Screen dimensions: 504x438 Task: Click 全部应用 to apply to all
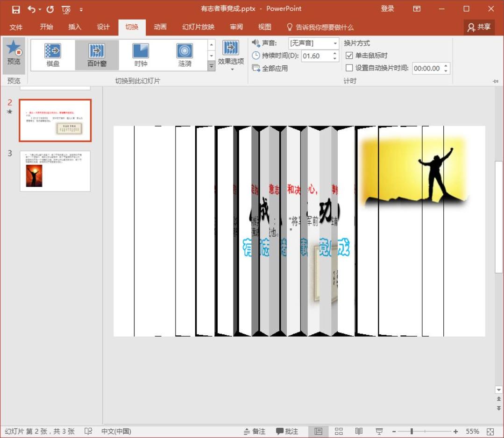270,68
